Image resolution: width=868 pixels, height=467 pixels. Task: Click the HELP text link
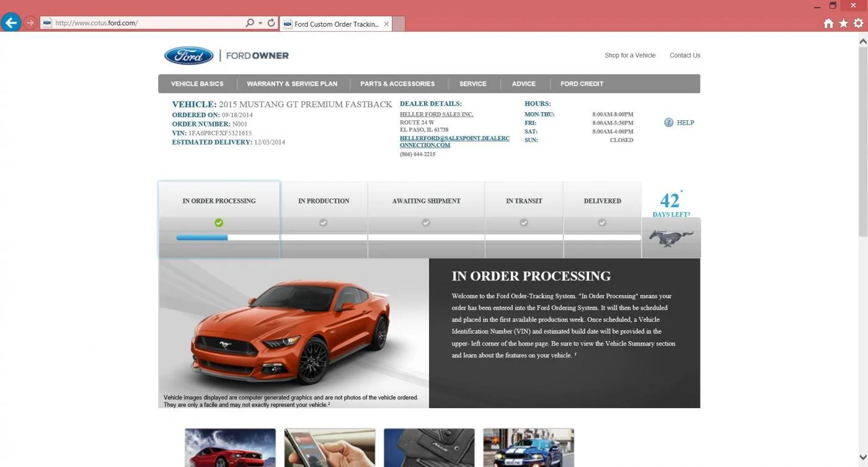(685, 123)
